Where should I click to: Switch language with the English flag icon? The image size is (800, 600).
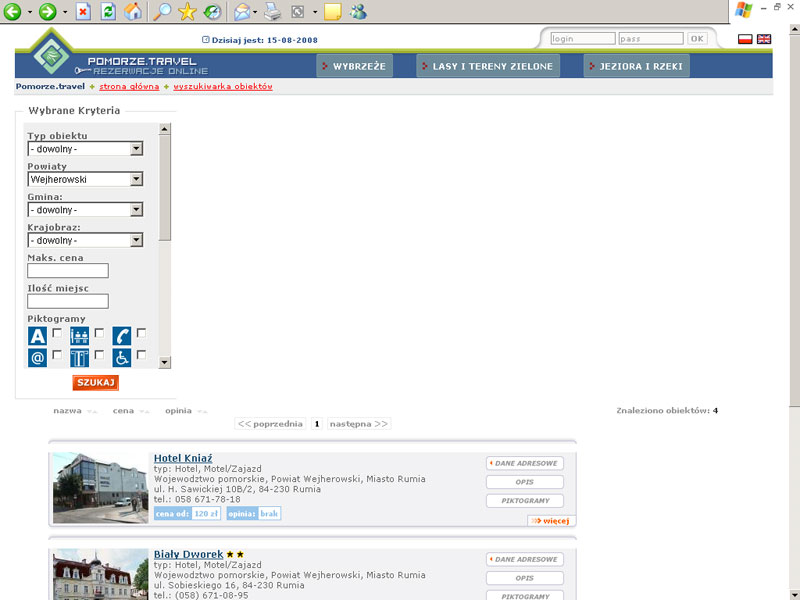(x=764, y=39)
